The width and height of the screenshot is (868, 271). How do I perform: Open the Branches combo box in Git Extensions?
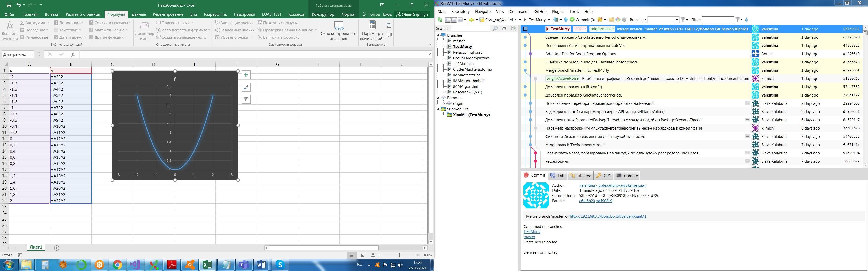(x=663, y=20)
